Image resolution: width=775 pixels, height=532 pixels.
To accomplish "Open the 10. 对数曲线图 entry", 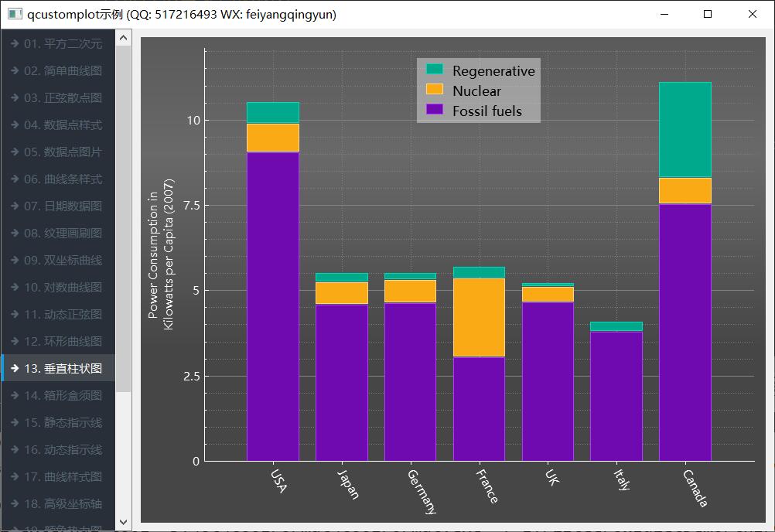I will (x=63, y=288).
